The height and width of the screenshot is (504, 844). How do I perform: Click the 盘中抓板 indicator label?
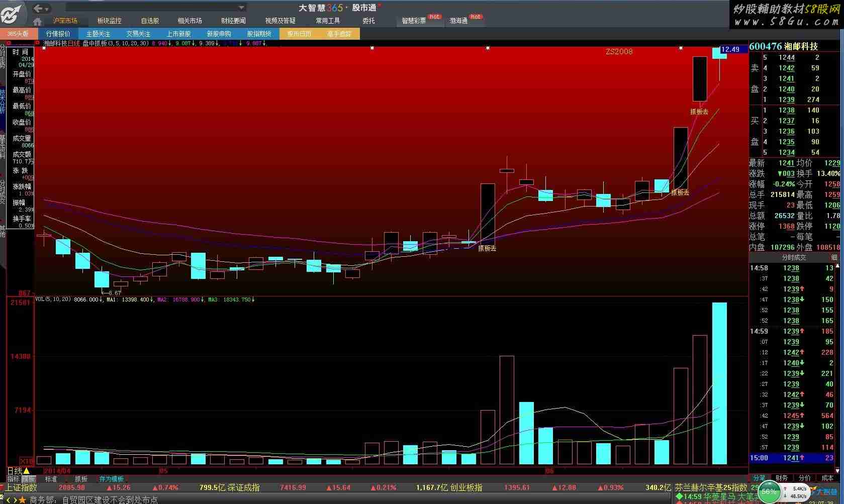coord(95,43)
